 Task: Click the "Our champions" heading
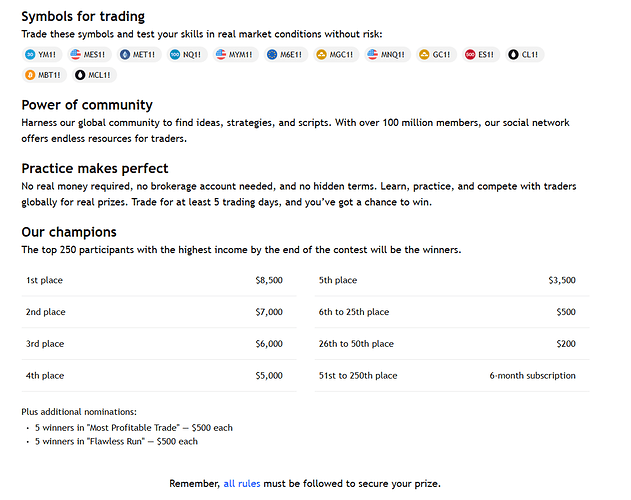coord(68,232)
